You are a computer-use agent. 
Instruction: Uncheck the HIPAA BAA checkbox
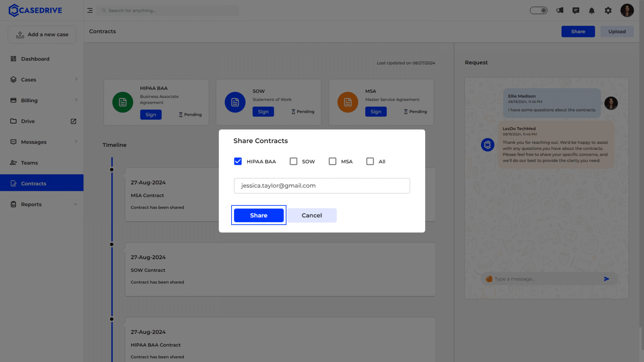click(238, 161)
